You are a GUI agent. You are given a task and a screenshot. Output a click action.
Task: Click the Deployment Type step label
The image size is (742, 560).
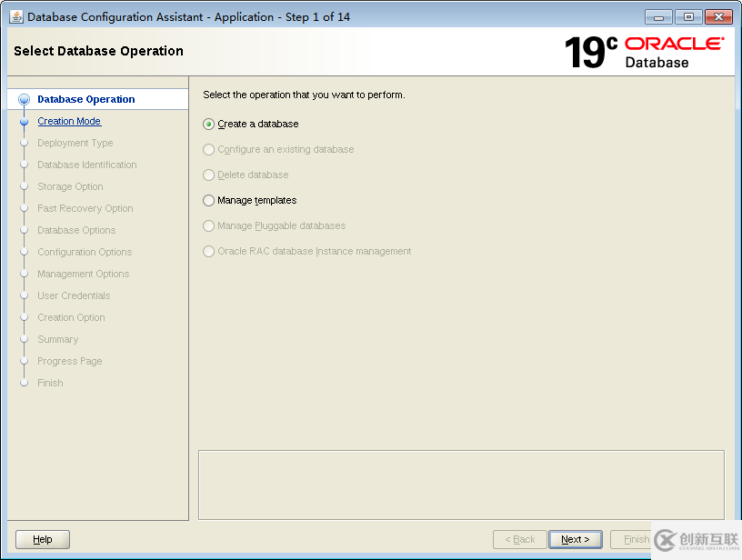[x=75, y=143]
